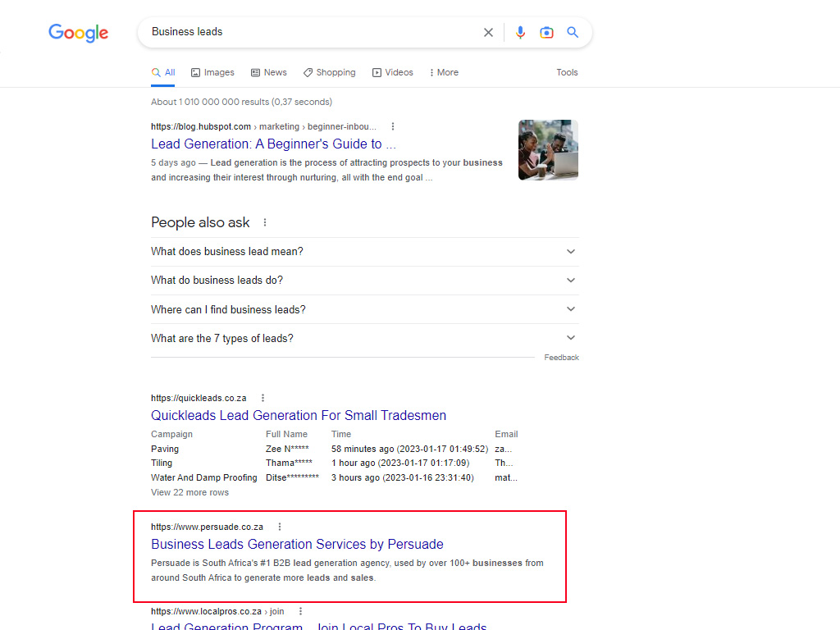
Task: Open the More search filters dropdown
Action: click(x=444, y=72)
